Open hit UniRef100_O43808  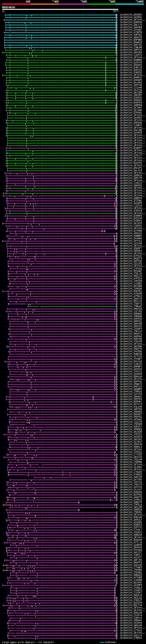[131, 623]
